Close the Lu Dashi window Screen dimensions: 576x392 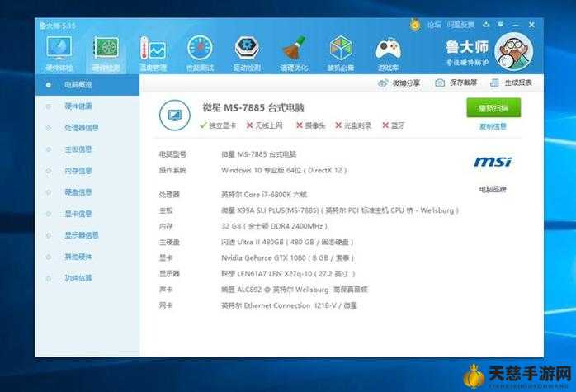(x=531, y=25)
